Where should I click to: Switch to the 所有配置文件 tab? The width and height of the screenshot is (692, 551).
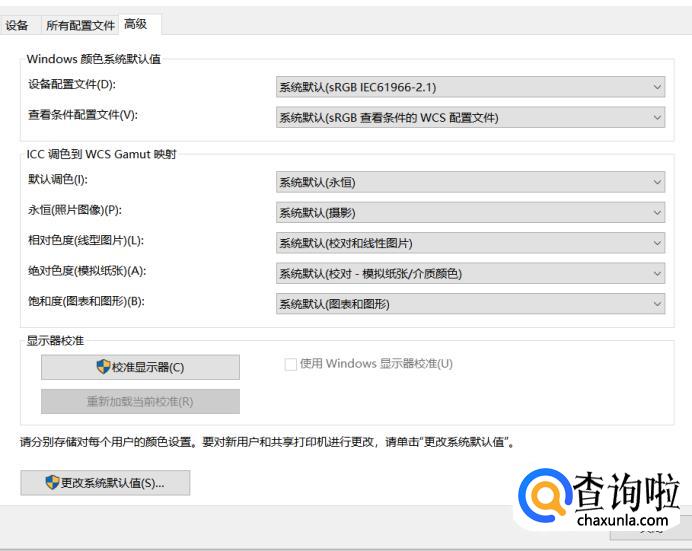click(x=80, y=25)
